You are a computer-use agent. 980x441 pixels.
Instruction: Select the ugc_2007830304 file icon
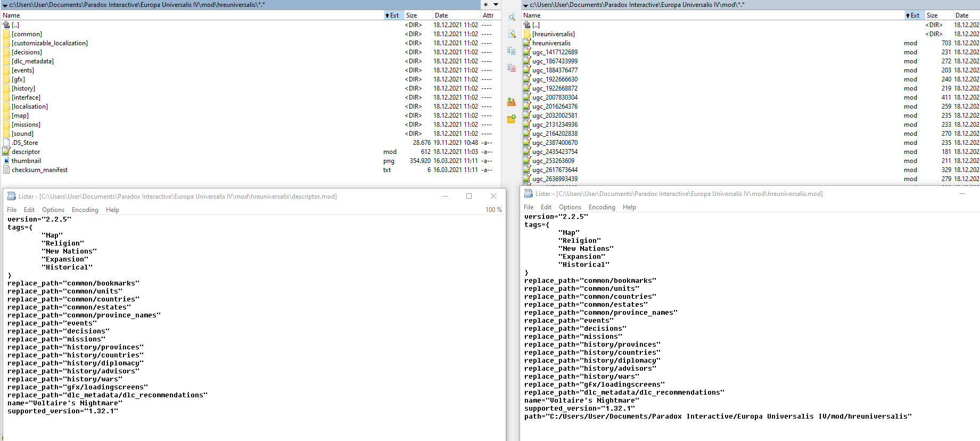527,97
